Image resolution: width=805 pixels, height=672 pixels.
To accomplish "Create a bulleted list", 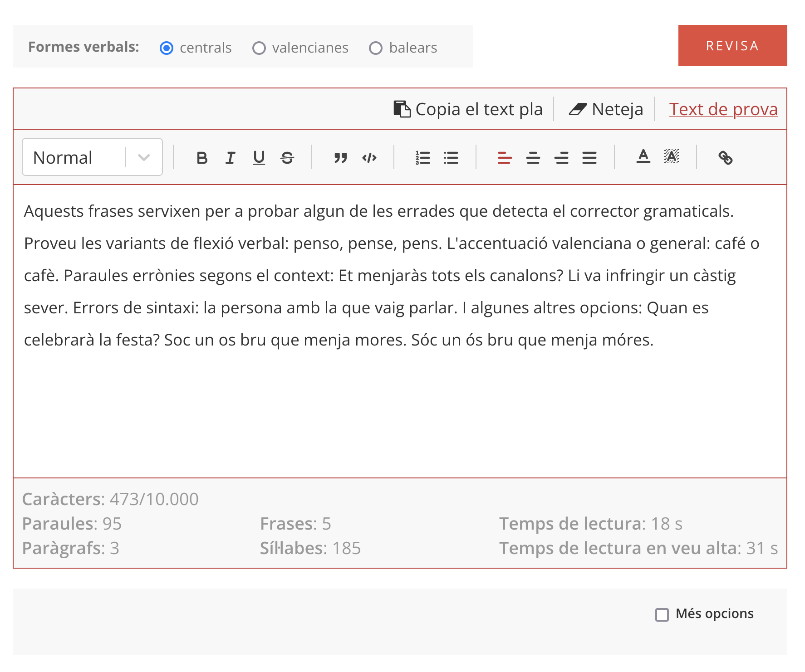I will [x=451, y=158].
